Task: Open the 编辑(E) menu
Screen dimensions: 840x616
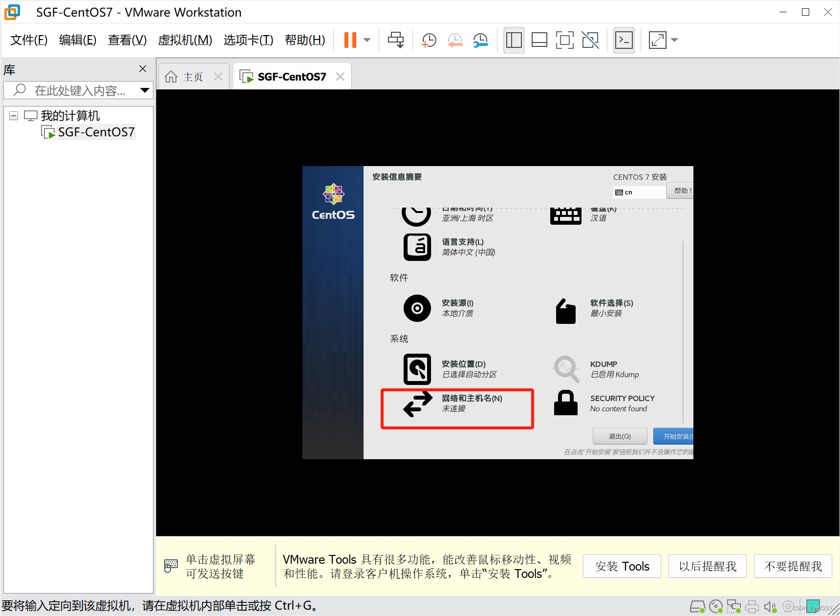Action: [78, 40]
